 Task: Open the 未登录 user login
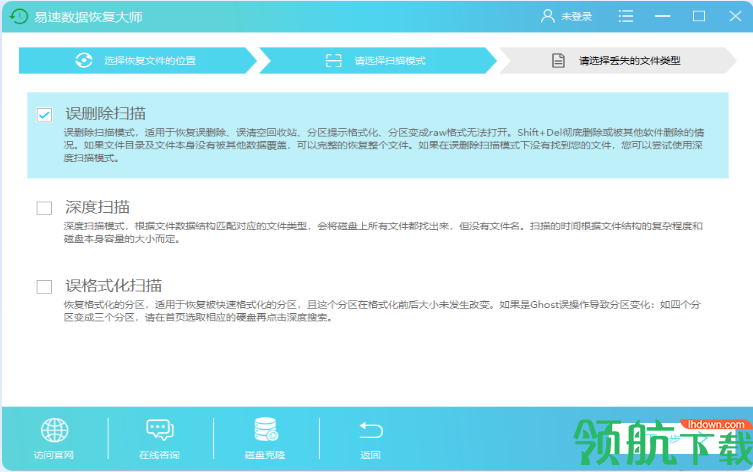click(x=566, y=16)
